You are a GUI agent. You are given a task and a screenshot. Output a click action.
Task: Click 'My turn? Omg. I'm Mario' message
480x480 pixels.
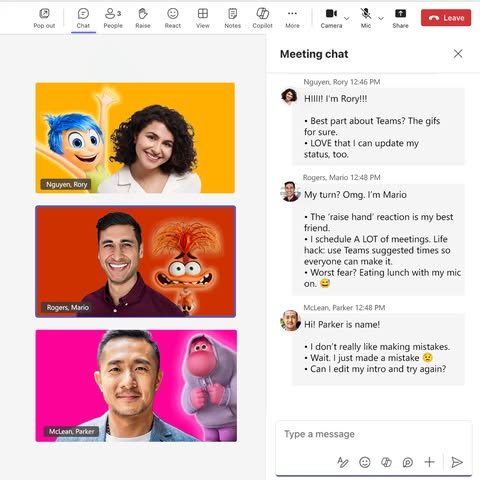pyautogui.click(x=355, y=195)
